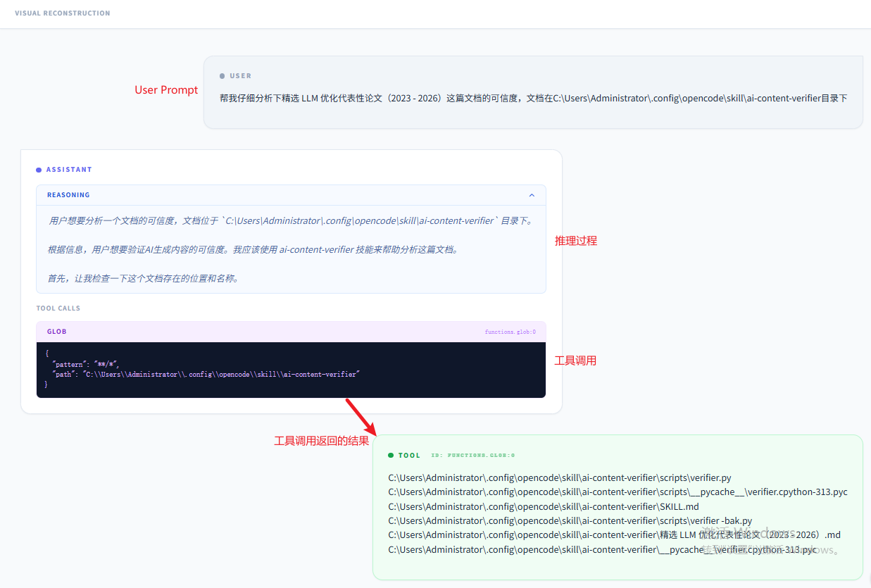Click the GLOB tool call header
Screen dimensions: 871x588
pyautogui.click(x=291, y=332)
